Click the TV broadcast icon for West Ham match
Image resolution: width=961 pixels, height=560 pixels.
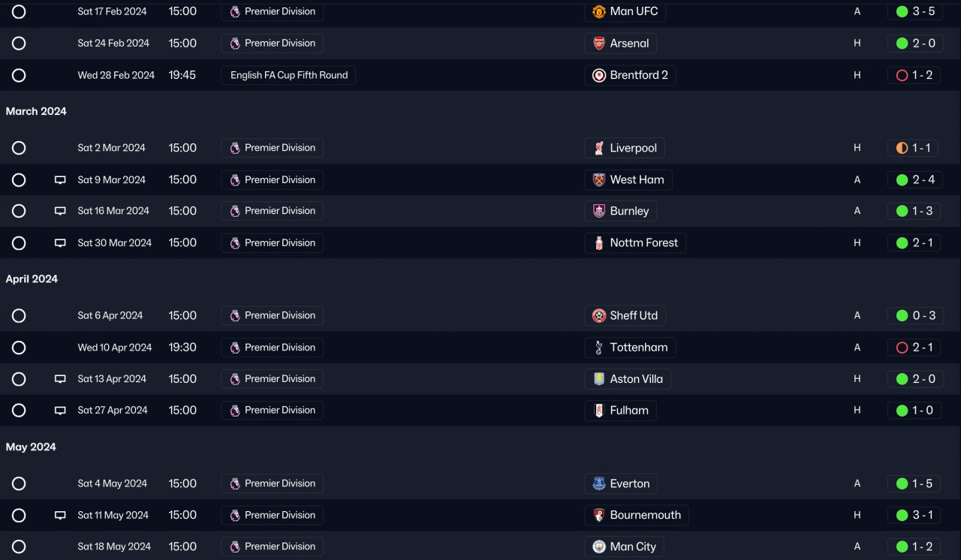tap(60, 180)
